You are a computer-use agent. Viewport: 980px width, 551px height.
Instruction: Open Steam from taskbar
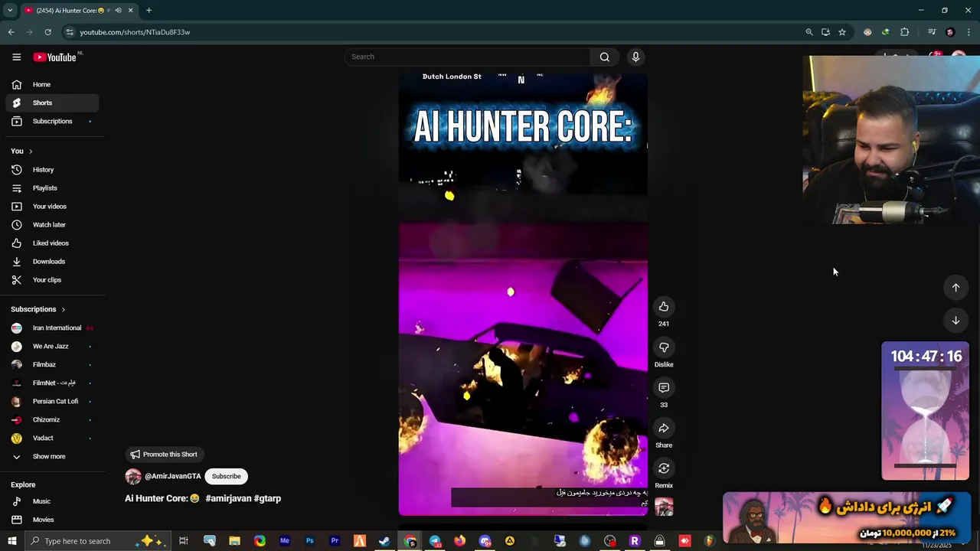click(384, 541)
